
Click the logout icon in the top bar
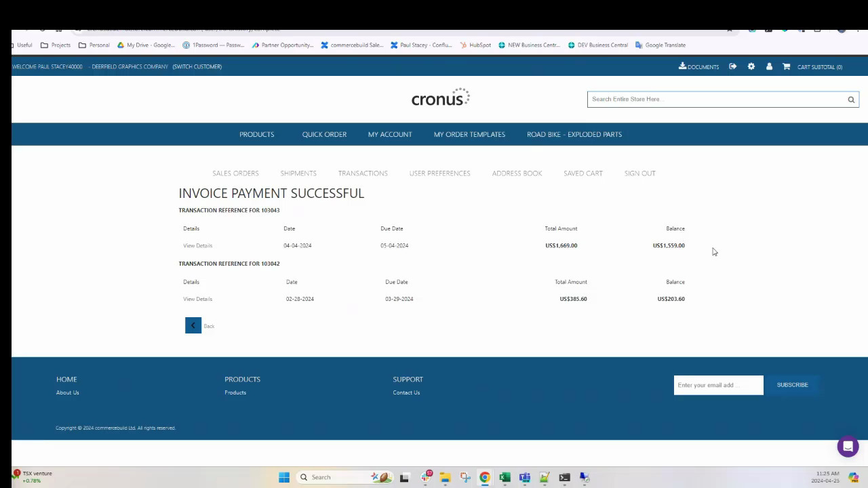tap(732, 66)
